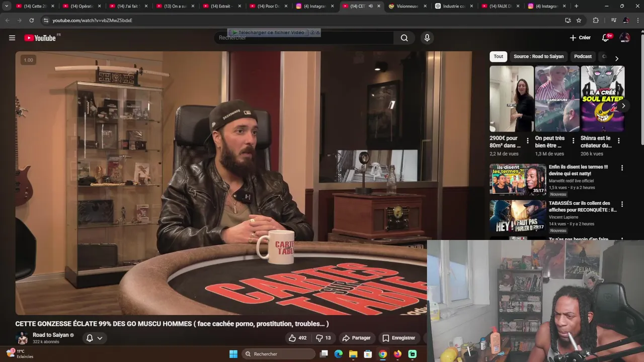Open the Road to Saiyan channel avatar
Viewport: 644px width, 362px height.
coord(22,338)
